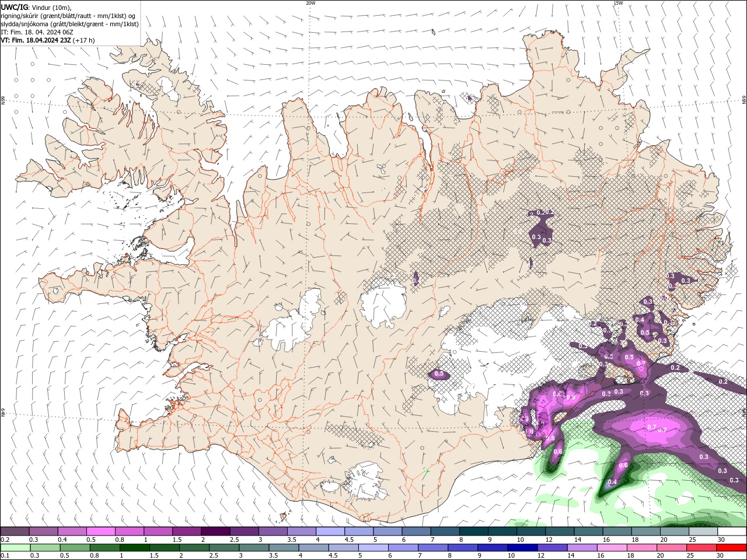Click the 15W longitude label
The image size is (747, 560).
(618, 3)
